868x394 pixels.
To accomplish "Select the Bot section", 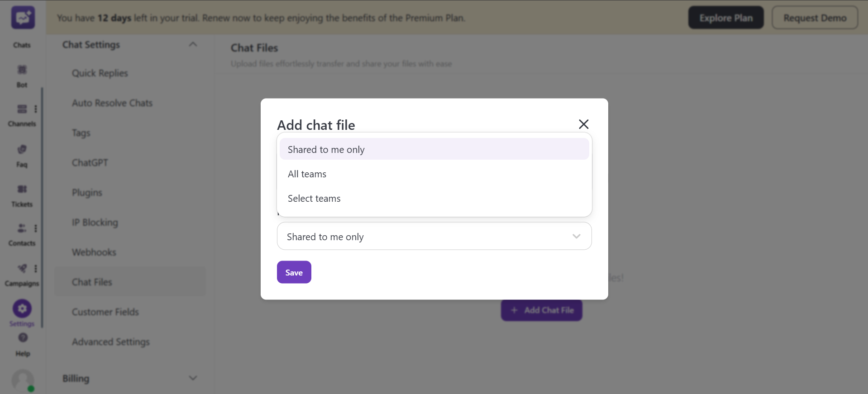I will 22,75.
